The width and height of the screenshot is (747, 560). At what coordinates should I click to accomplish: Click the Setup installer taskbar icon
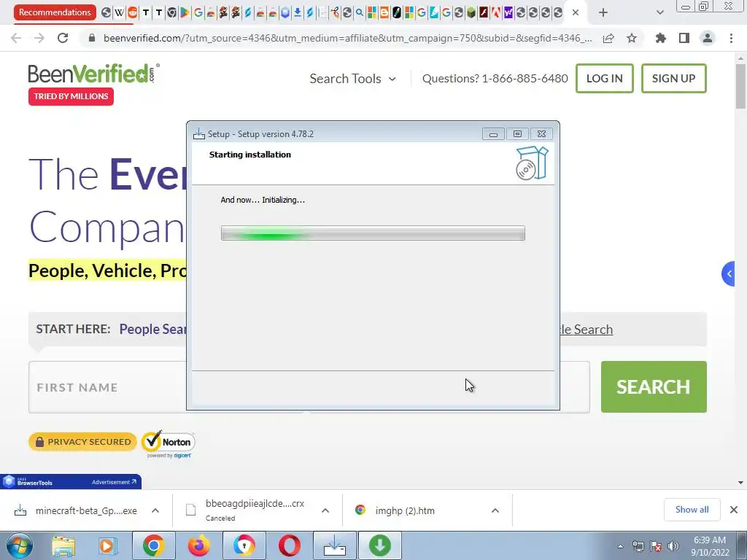click(334, 545)
